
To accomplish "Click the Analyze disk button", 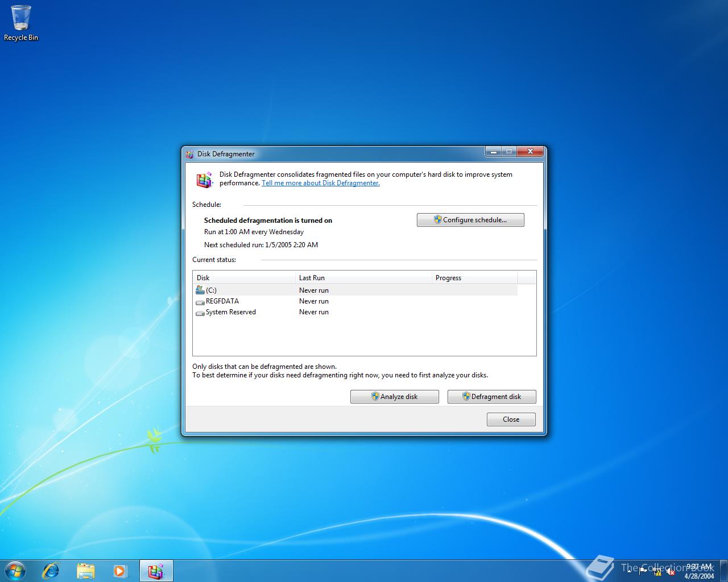I will point(395,397).
